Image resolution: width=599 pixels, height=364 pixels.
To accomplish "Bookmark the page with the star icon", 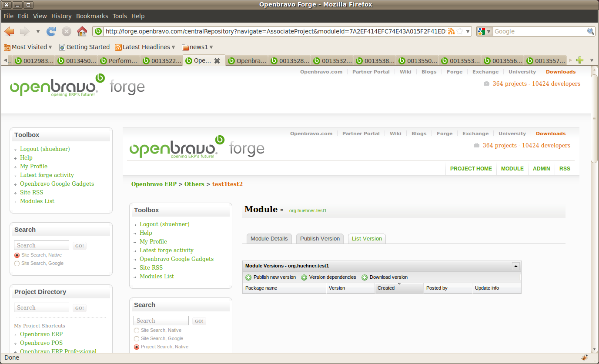I will [460, 31].
